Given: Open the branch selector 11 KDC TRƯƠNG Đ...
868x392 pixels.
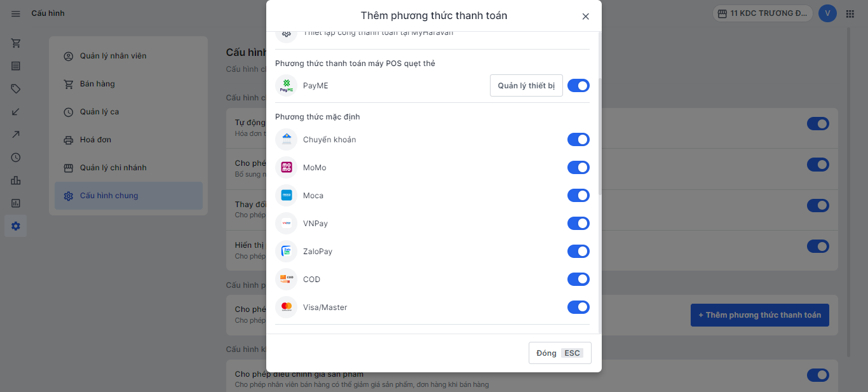Looking at the screenshot, I should point(763,13).
